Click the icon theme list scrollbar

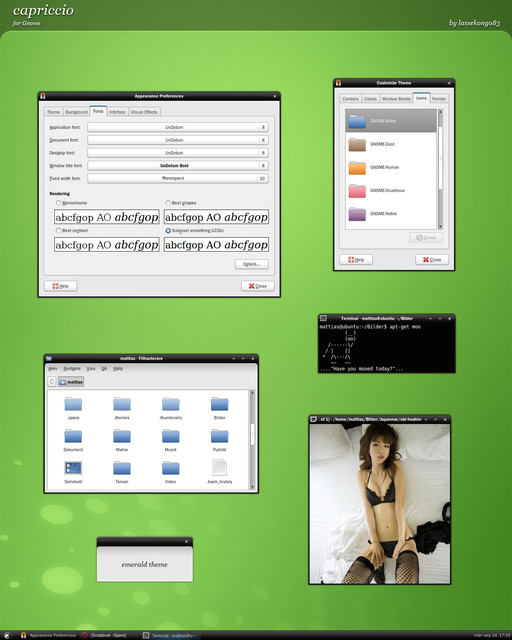[x=441, y=169]
